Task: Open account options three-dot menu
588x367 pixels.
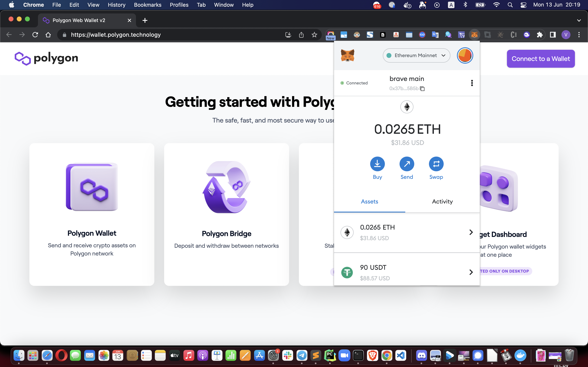Action: [x=472, y=83]
